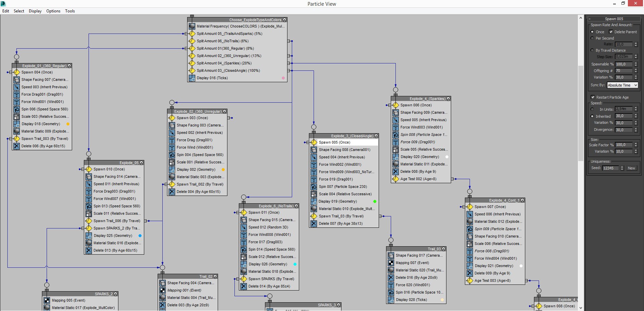
Task: Click the New seed button
Action: coord(631,168)
